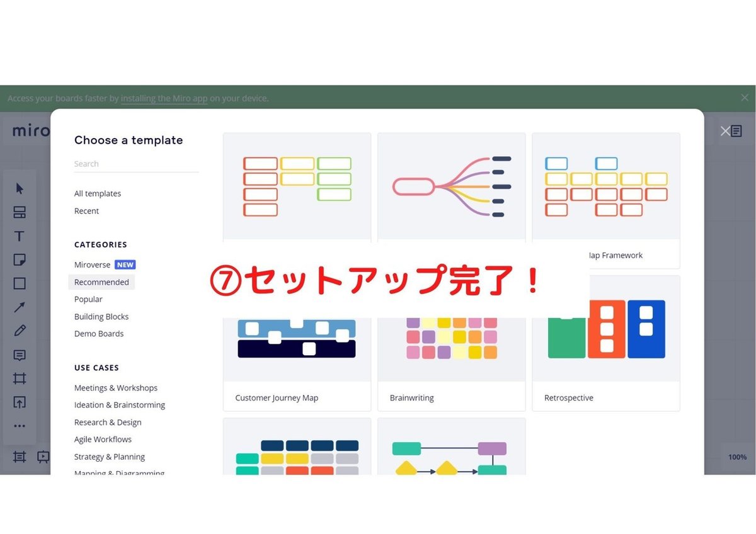Screen dimensions: 756x534
Task: Select the cursor arrow tool
Action: [x=20, y=188]
